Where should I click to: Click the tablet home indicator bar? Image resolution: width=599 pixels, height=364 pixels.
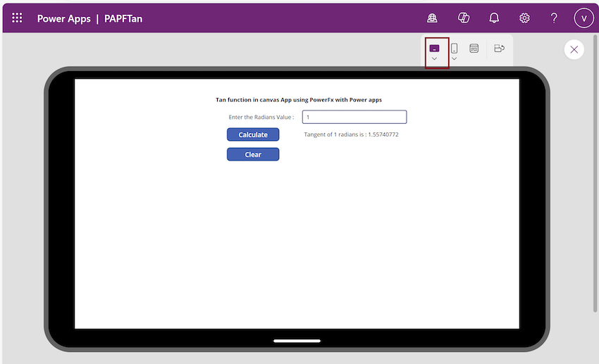297,341
